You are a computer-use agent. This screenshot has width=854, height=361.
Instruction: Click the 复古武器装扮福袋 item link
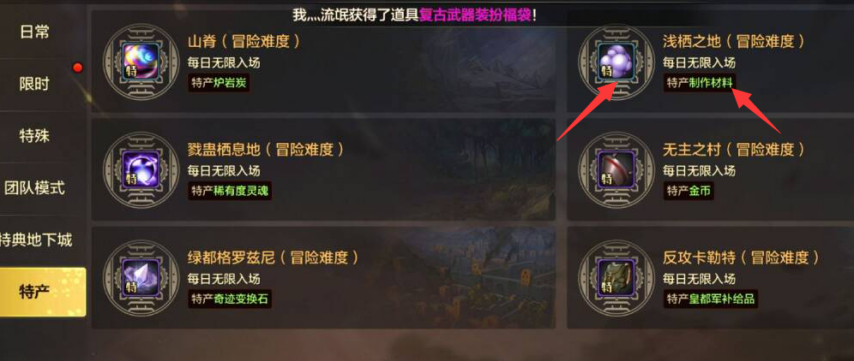click(475, 15)
